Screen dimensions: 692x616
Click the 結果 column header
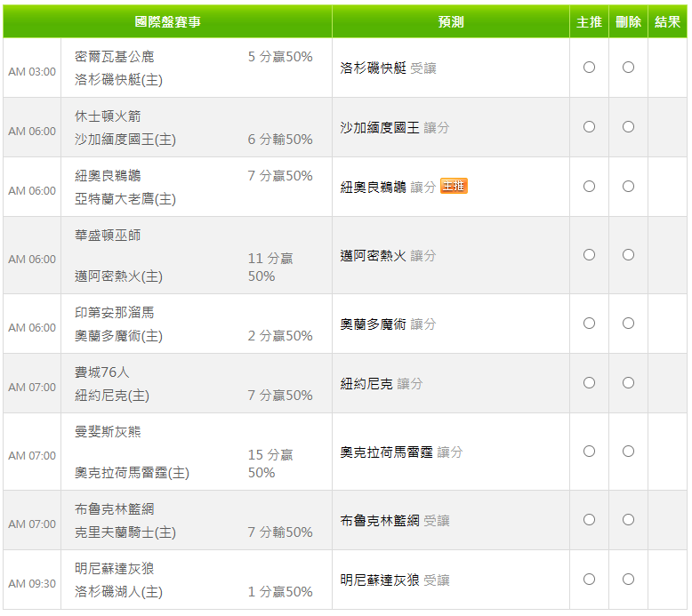667,21
